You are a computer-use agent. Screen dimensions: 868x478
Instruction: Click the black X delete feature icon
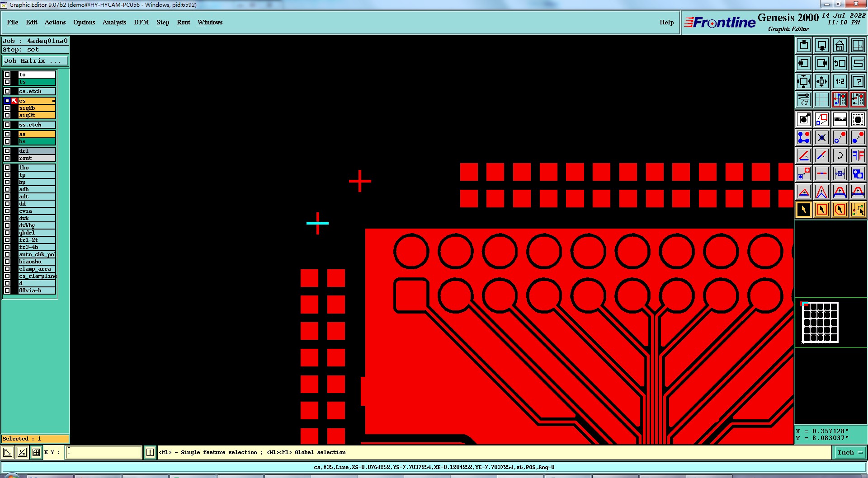[822, 137]
